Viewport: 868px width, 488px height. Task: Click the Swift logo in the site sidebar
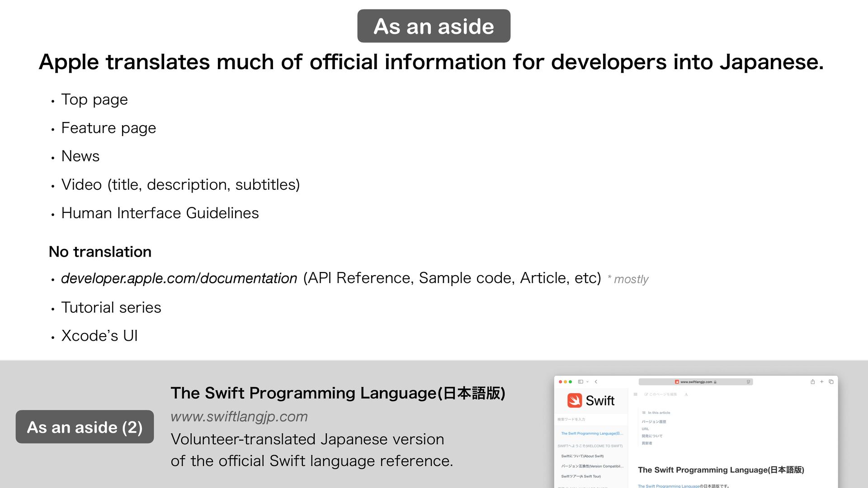(x=591, y=400)
